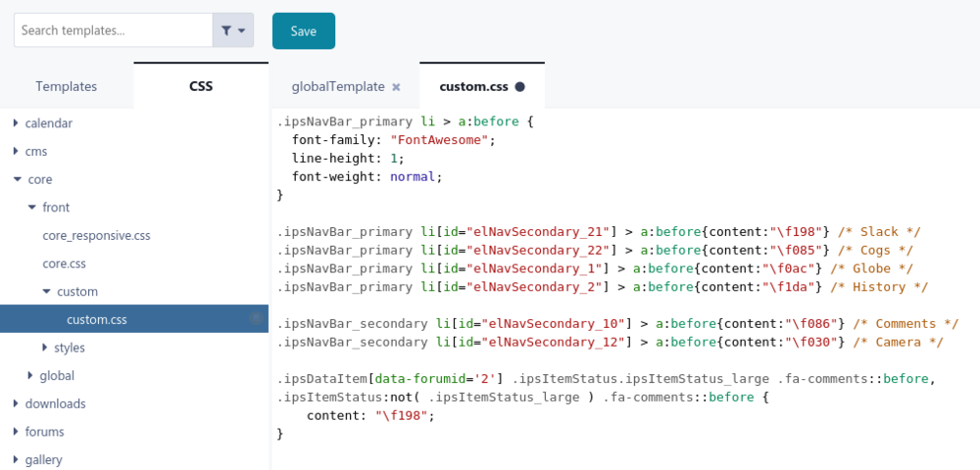The image size is (980, 470).
Task: Select the CSS tab
Action: click(x=201, y=86)
